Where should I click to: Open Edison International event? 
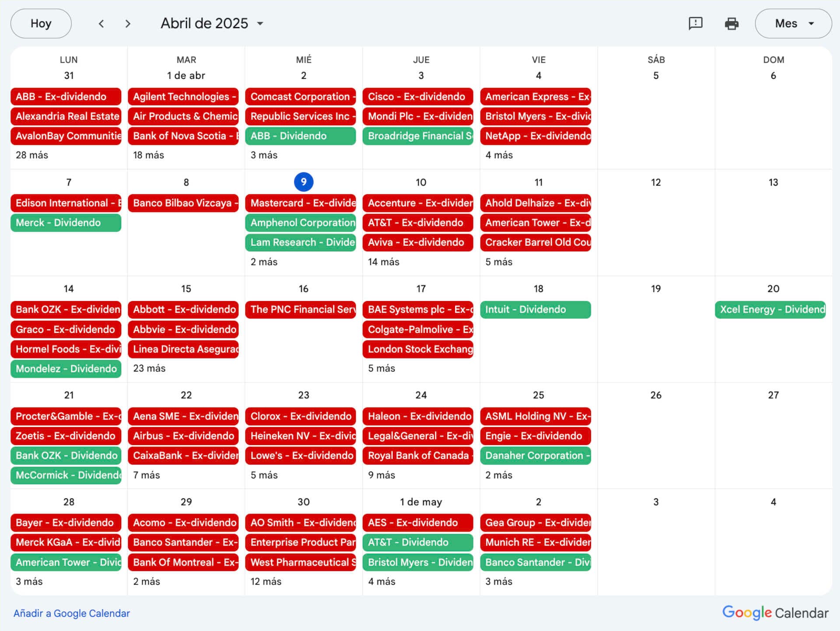[66, 203]
